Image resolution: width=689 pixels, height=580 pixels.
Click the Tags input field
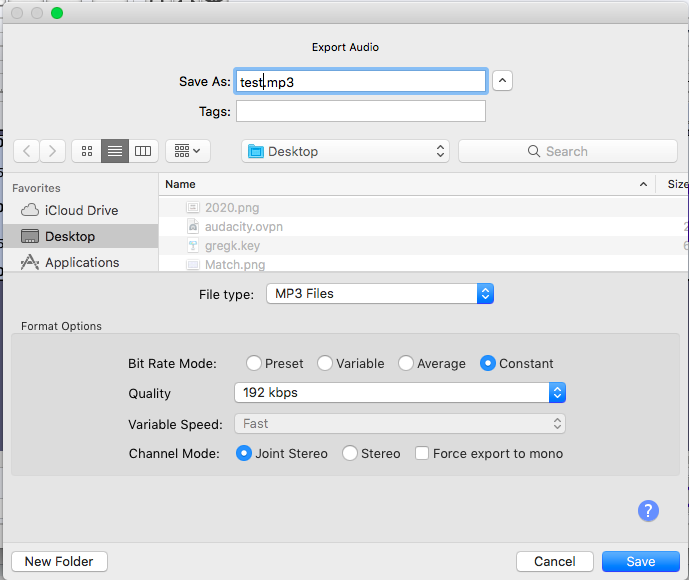(x=361, y=111)
